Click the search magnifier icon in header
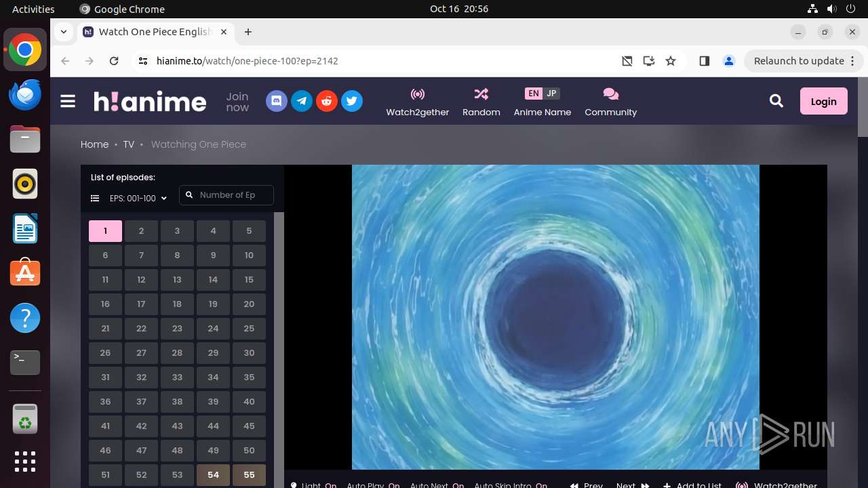Viewport: 868px width, 488px height. (x=776, y=101)
